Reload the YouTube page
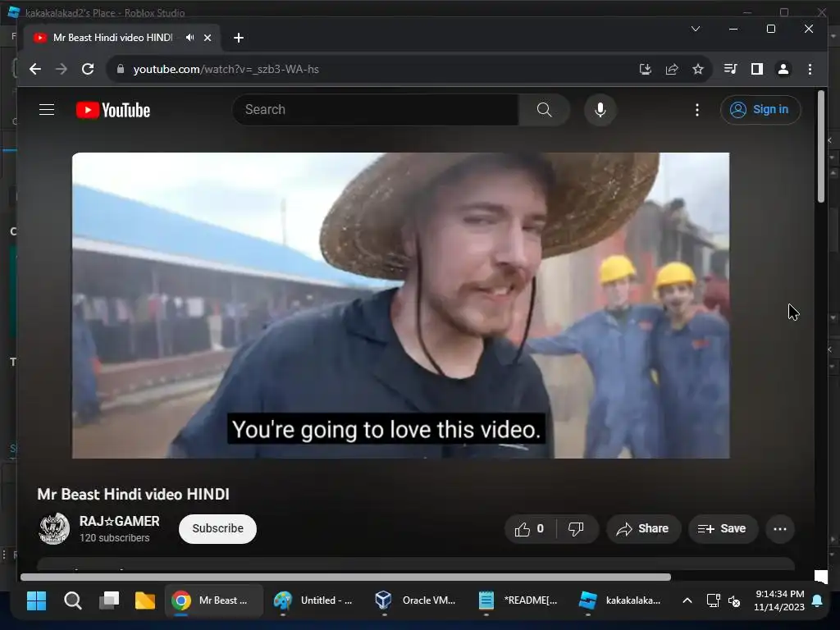840x630 pixels. click(x=88, y=69)
